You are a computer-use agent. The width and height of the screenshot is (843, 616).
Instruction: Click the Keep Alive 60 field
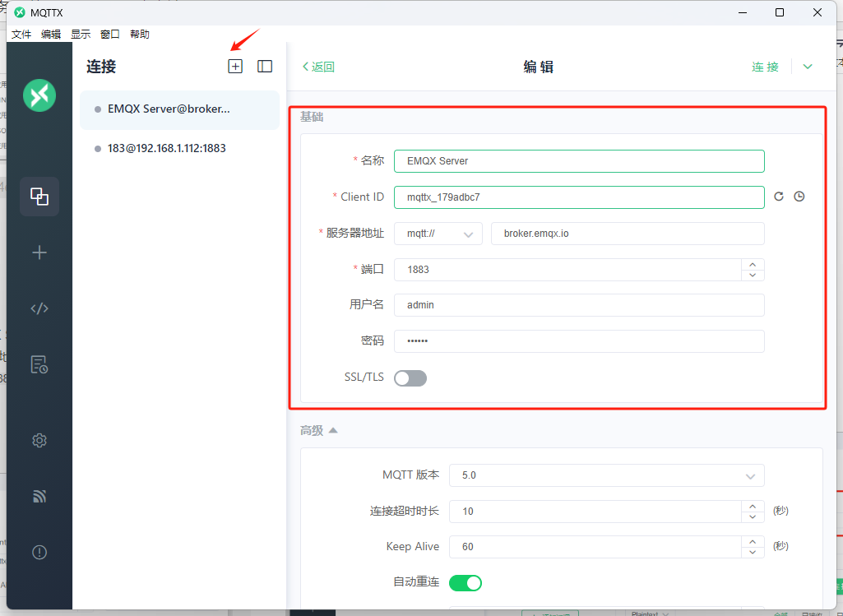595,547
